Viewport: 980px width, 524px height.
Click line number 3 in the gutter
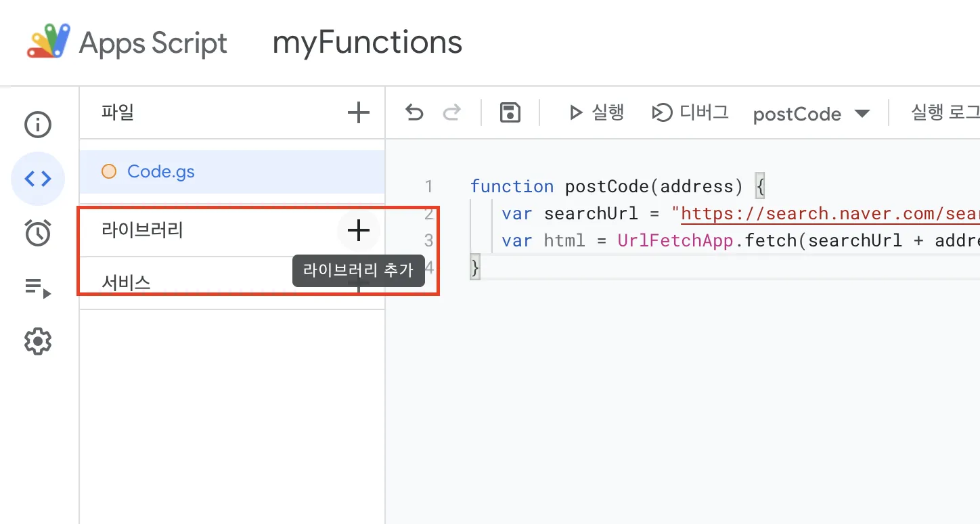pyautogui.click(x=428, y=240)
